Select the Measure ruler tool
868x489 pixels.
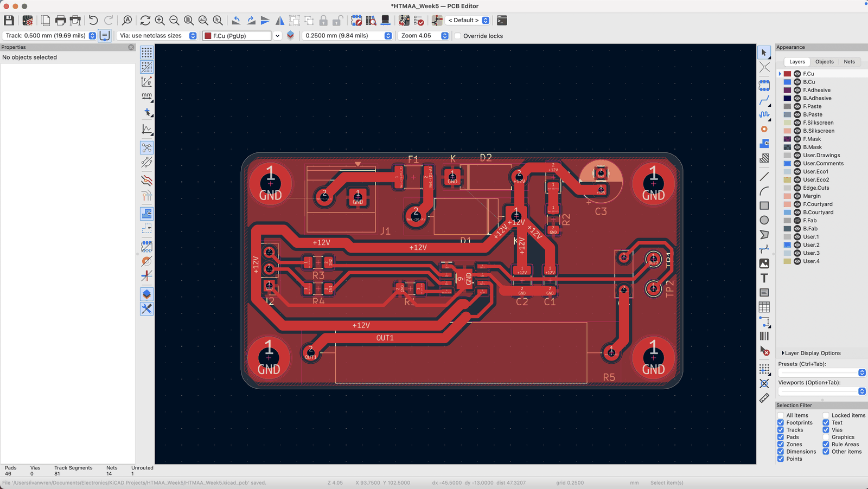click(x=764, y=398)
